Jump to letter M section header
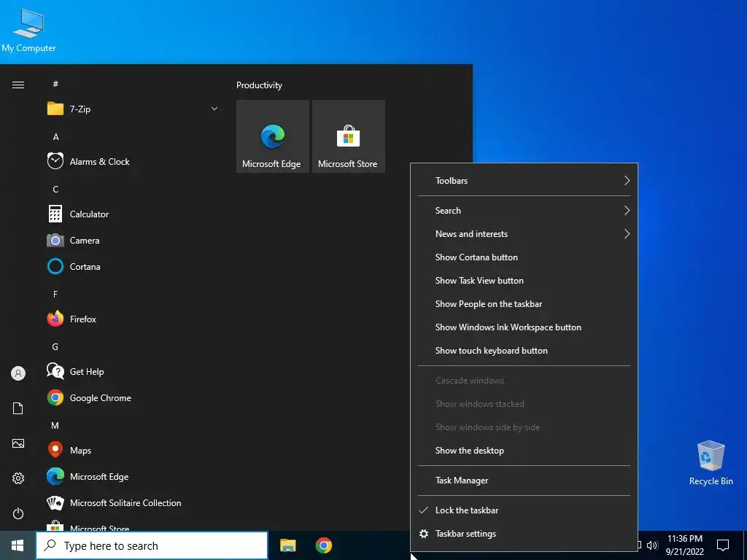 click(55, 425)
